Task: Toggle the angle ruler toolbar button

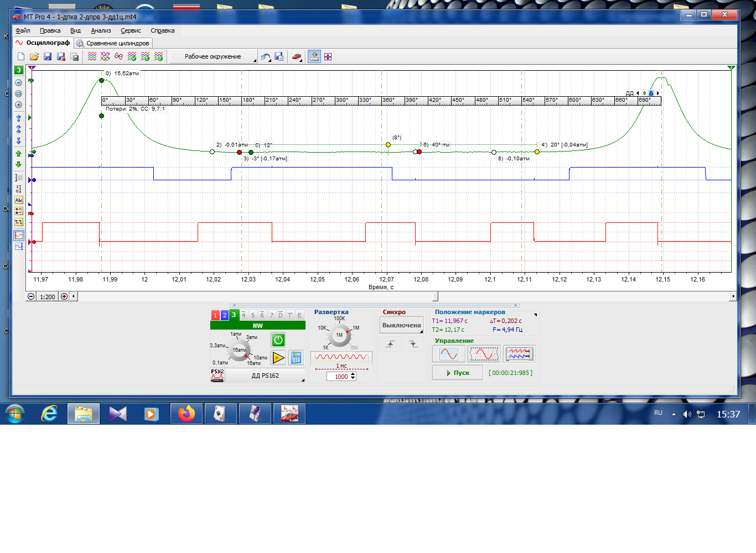Action: click(x=314, y=56)
